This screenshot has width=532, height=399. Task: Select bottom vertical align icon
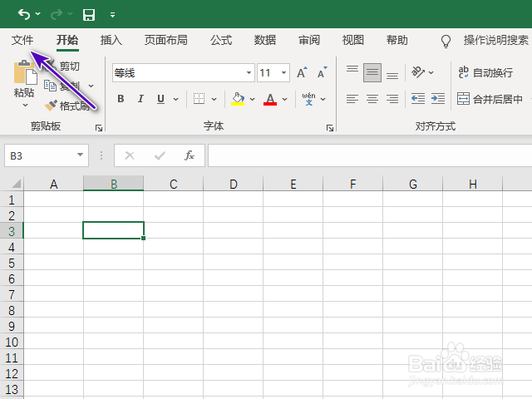pos(392,75)
